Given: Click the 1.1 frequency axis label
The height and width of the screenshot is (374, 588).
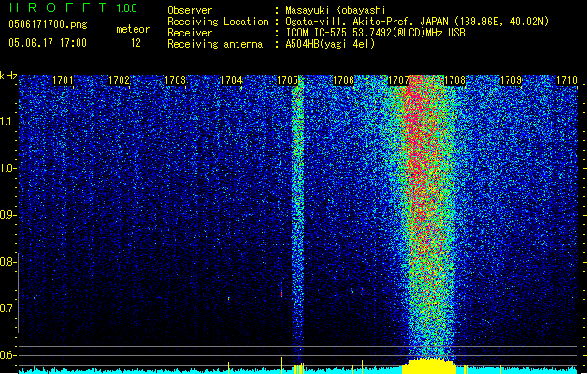Looking at the screenshot, I should coord(7,122).
